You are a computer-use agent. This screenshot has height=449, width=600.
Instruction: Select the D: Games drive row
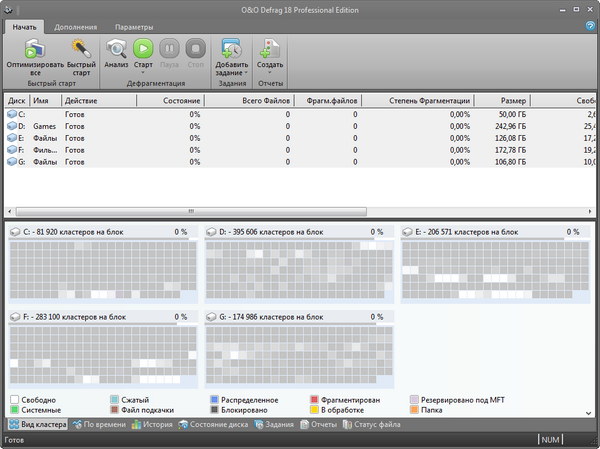pyautogui.click(x=45, y=127)
